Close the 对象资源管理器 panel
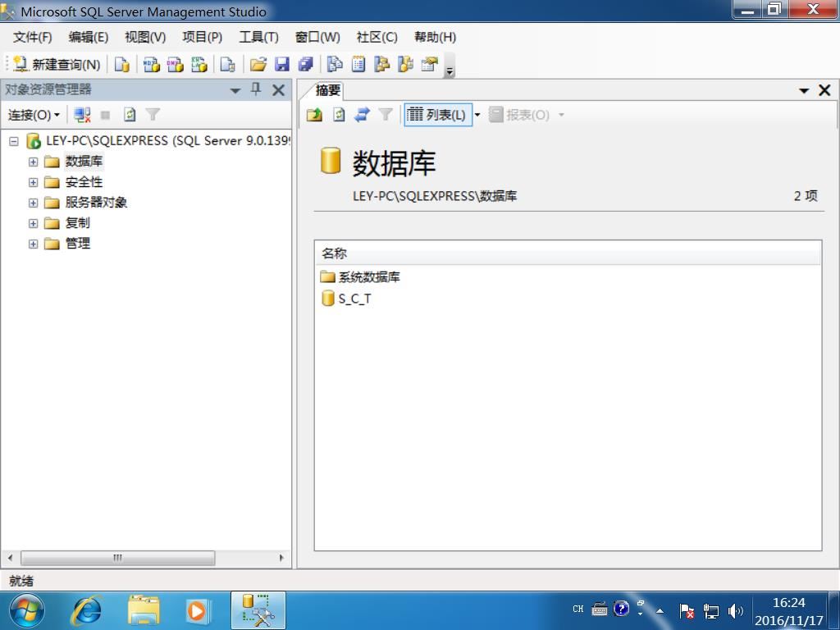The width and height of the screenshot is (840, 630). click(x=279, y=90)
